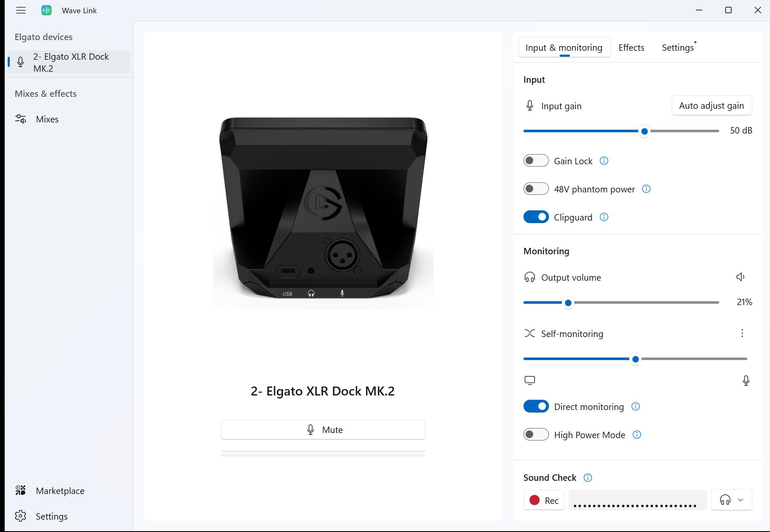Open the hamburger navigation menu
The height and width of the screenshot is (532, 770).
coord(20,10)
